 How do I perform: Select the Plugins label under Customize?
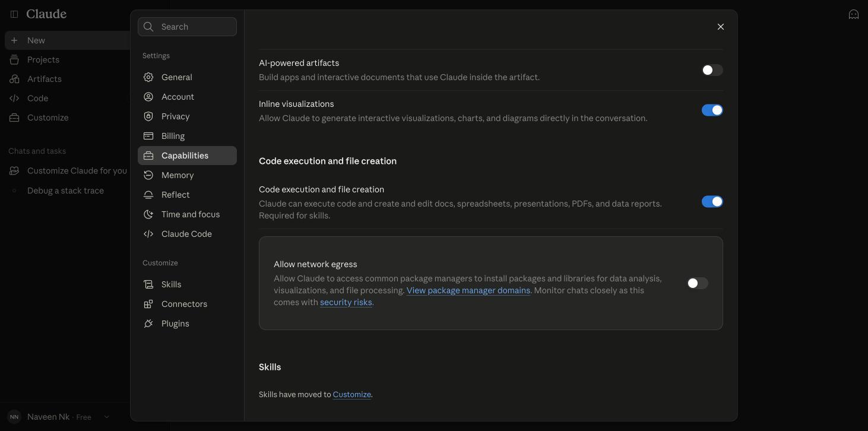175,324
